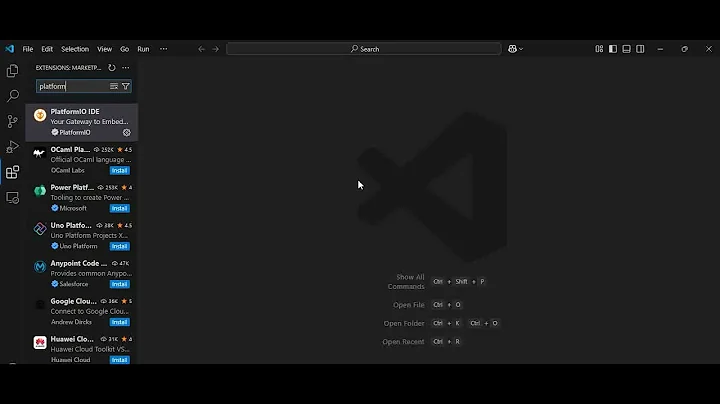Click the Huawei Cloud extension logo

click(x=40, y=342)
